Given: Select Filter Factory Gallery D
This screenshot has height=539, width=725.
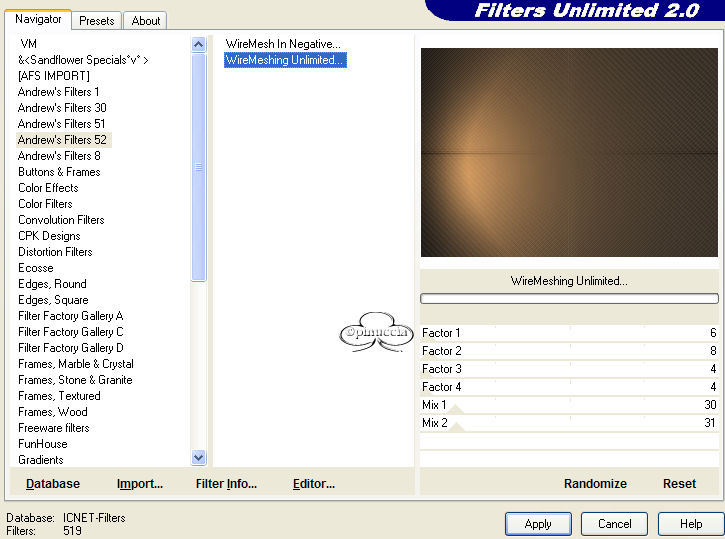Looking at the screenshot, I should click(x=70, y=348).
